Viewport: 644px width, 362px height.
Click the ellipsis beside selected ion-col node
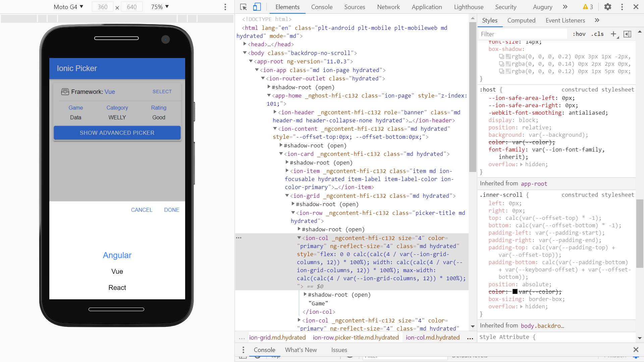[239, 238]
